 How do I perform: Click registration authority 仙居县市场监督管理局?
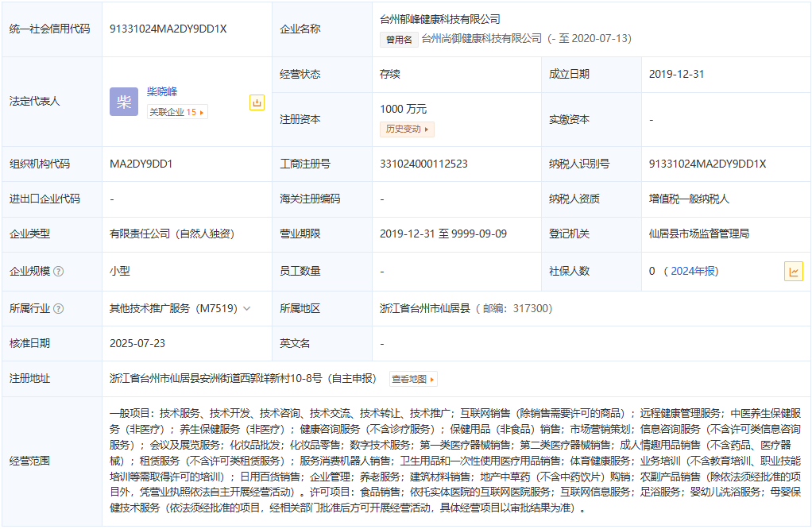(698, 234)
